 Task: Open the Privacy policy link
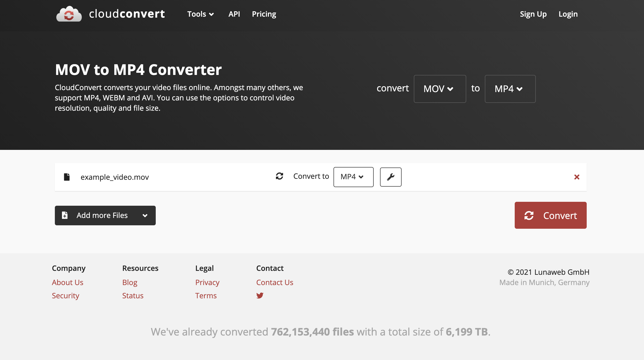[x=207, y=282]
